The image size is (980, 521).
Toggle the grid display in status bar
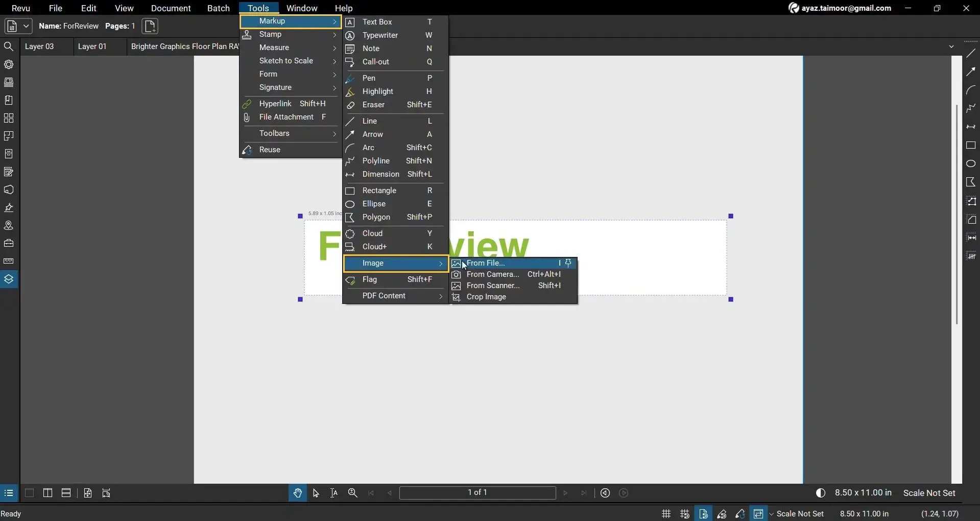point(666,514)
